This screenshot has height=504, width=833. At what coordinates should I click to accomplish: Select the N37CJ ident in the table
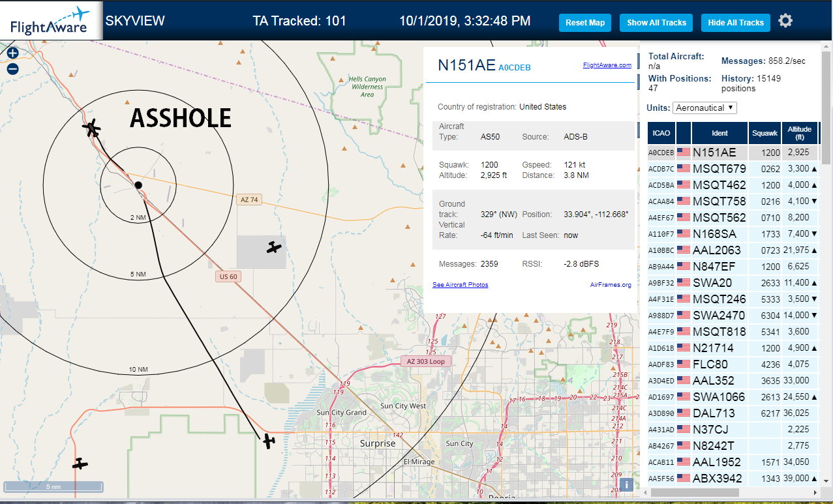[x=710, y=430]
